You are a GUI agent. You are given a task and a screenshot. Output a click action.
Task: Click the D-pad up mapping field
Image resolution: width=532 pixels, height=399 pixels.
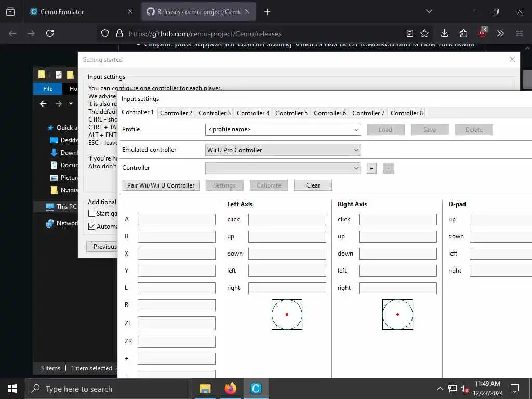point(501,220)
